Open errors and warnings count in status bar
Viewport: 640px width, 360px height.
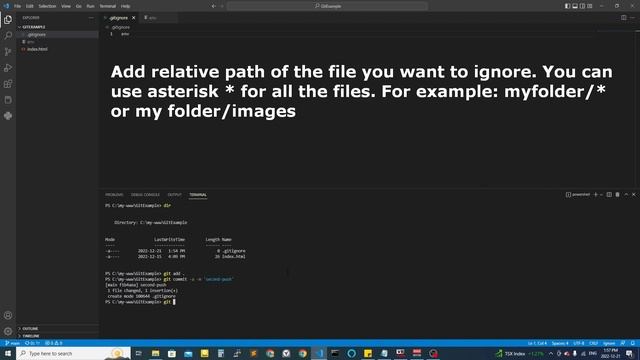click(x=53, y=343)
